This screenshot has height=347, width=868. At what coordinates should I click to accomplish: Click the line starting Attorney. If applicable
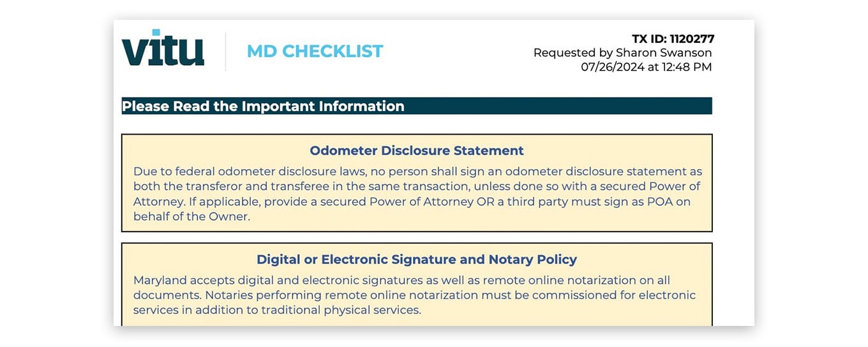point(412,202)
